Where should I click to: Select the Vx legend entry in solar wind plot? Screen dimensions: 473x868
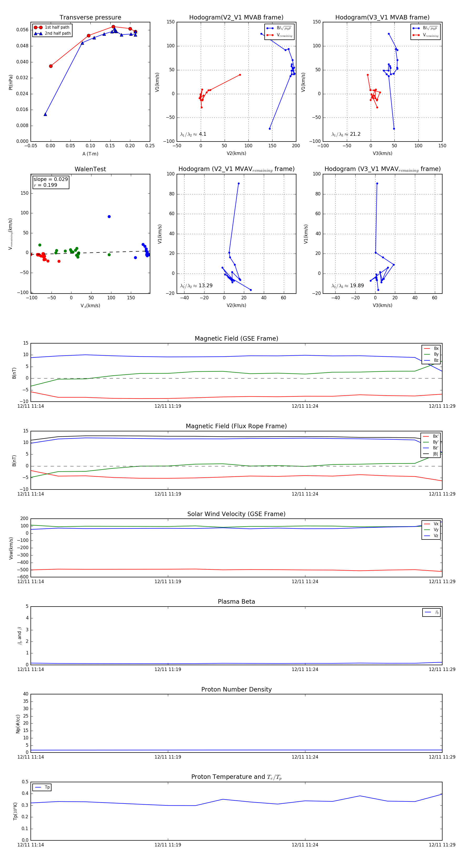(431, 524)
